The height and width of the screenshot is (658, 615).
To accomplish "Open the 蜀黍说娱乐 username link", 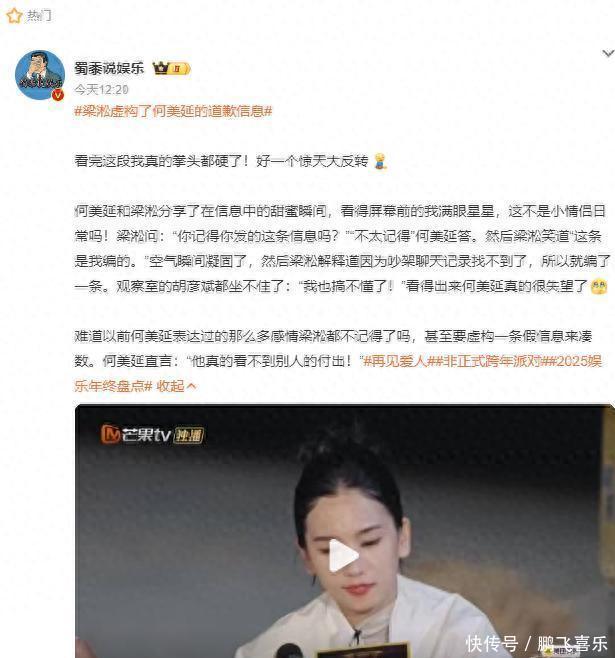I will (x=109, y=68).
